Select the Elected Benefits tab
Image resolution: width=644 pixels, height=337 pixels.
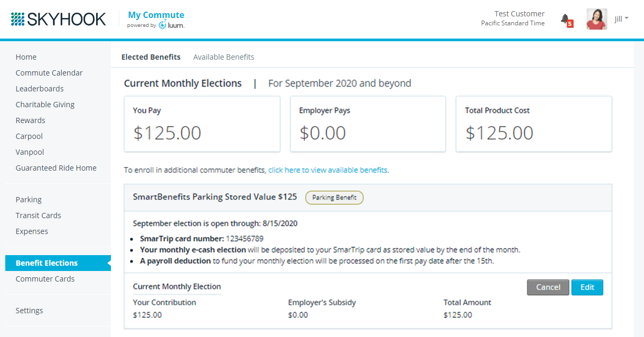point(151,57)
